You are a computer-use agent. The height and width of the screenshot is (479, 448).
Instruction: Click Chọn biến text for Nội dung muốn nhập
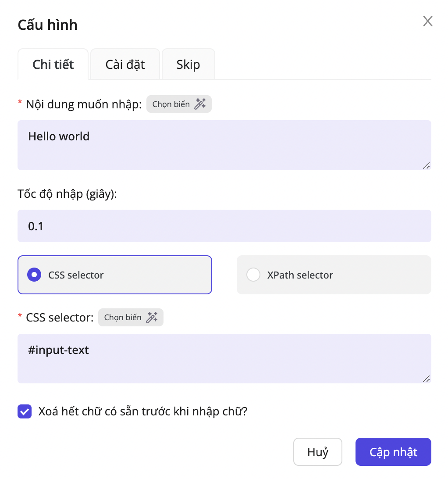(x=171, y=104)
